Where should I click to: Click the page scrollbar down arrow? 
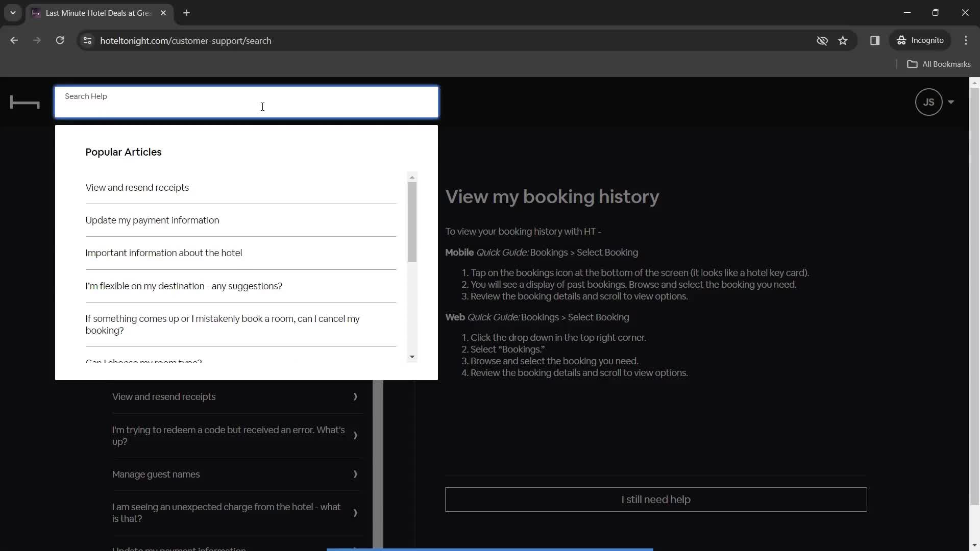(974, 545)
